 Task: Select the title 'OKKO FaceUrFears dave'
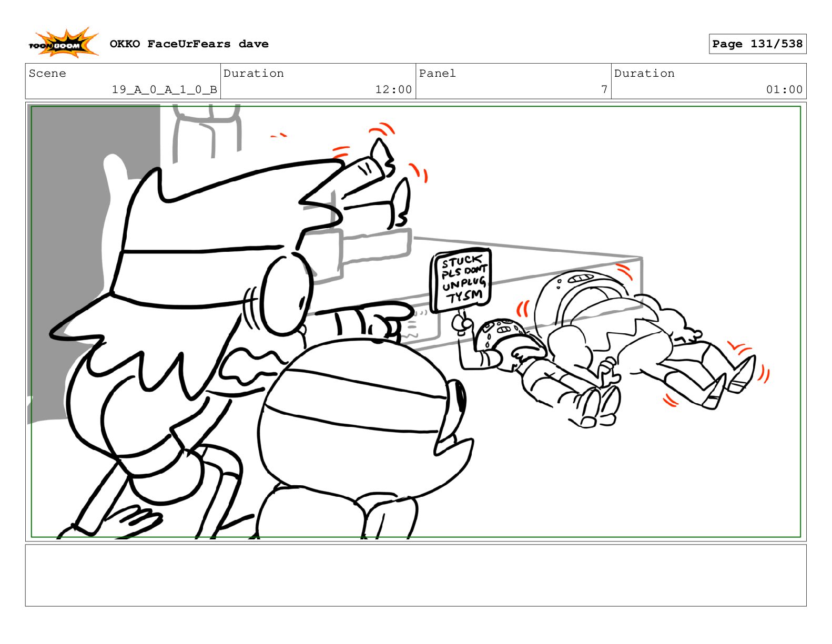coord(189,44)
